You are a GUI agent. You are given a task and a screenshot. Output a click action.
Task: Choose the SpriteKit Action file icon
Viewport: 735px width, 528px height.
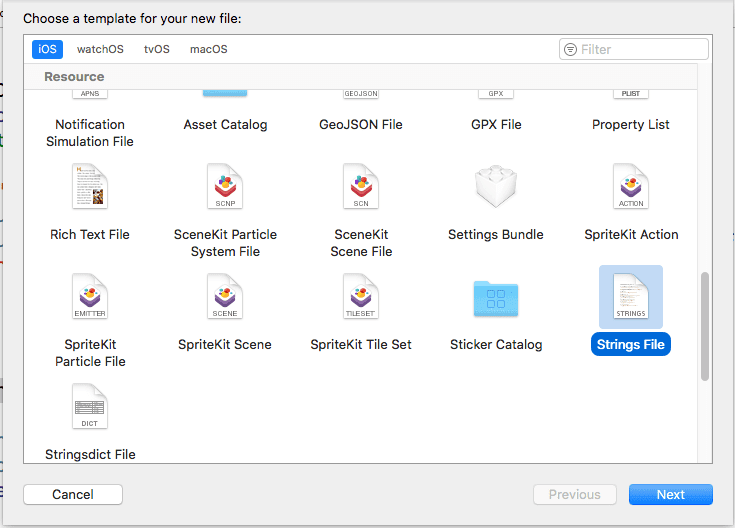click(x=631, y=187)
